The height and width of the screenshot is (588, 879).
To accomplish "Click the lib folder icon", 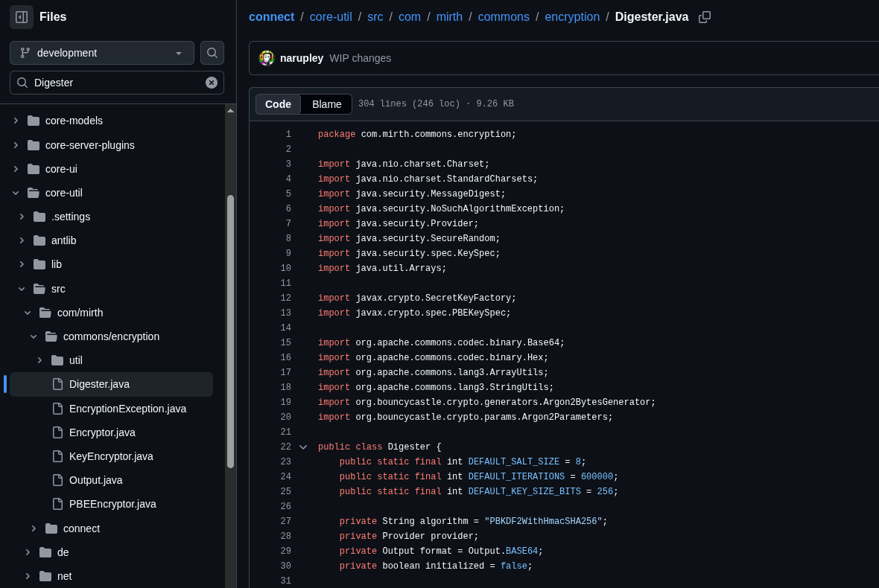I will click(39, 264).
